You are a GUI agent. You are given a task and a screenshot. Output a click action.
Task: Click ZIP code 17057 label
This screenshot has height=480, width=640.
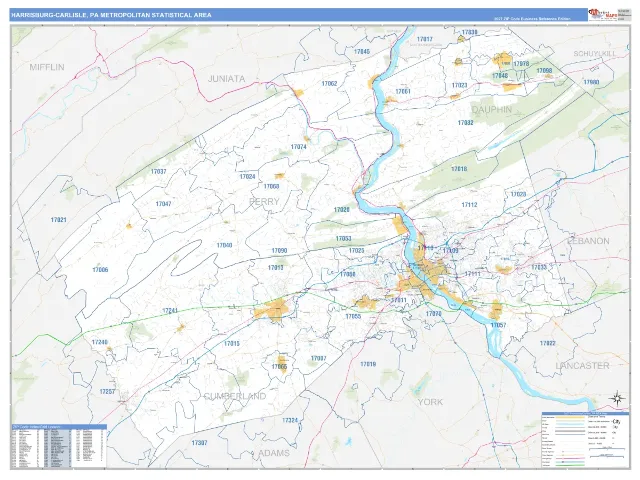pyautogui.click(x=498, y=325)
